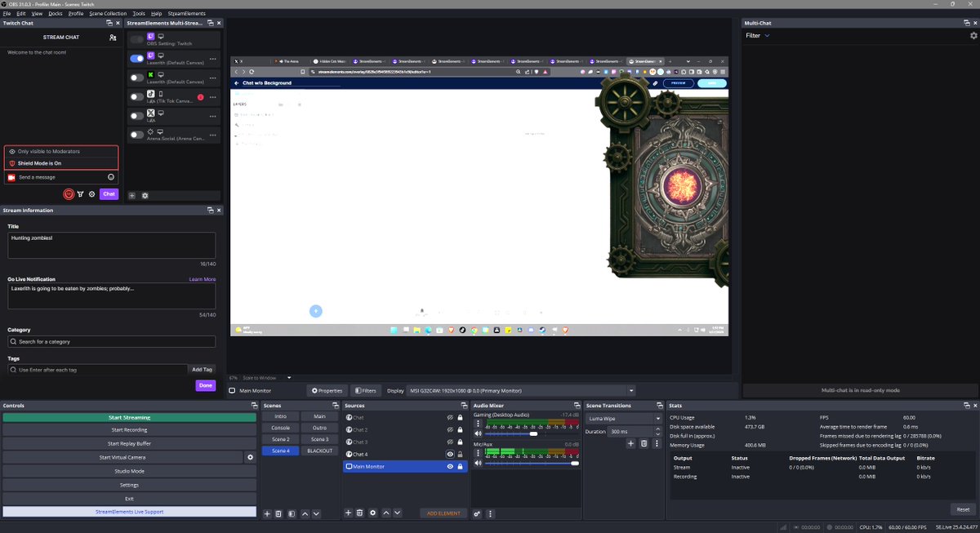Delete the selected source with the trash icon
This screenshot has width=980, height=533.
(359, 513)
